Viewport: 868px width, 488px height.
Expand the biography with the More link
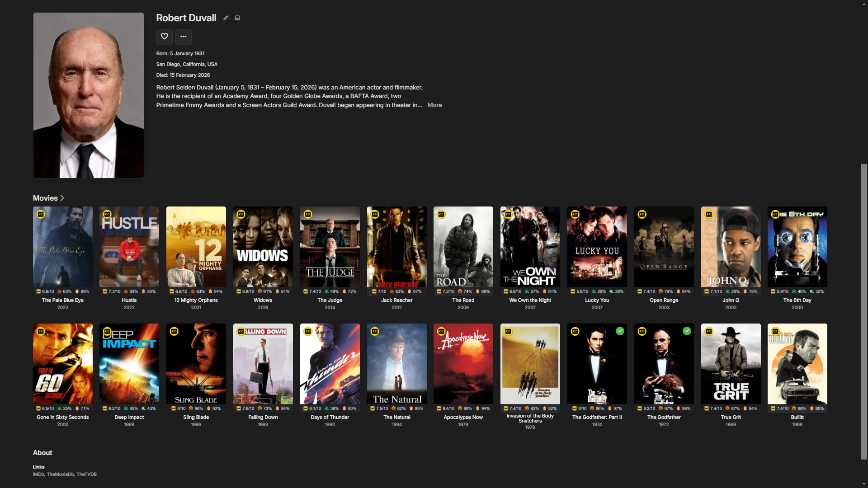(x=434, y=105)
